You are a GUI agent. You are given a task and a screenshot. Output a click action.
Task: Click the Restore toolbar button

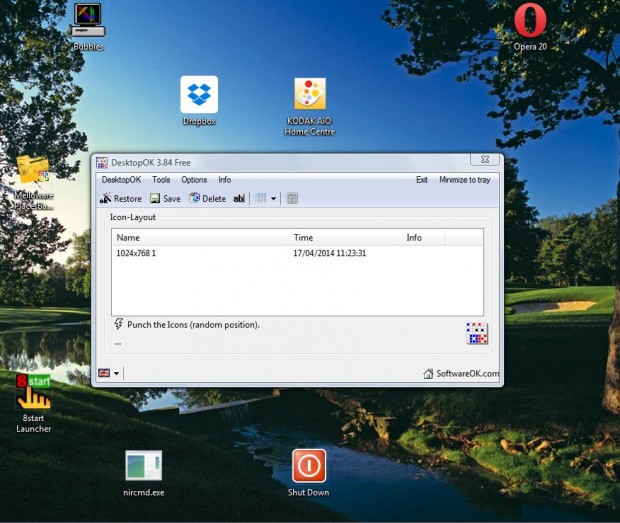click(x=121, y=199)
